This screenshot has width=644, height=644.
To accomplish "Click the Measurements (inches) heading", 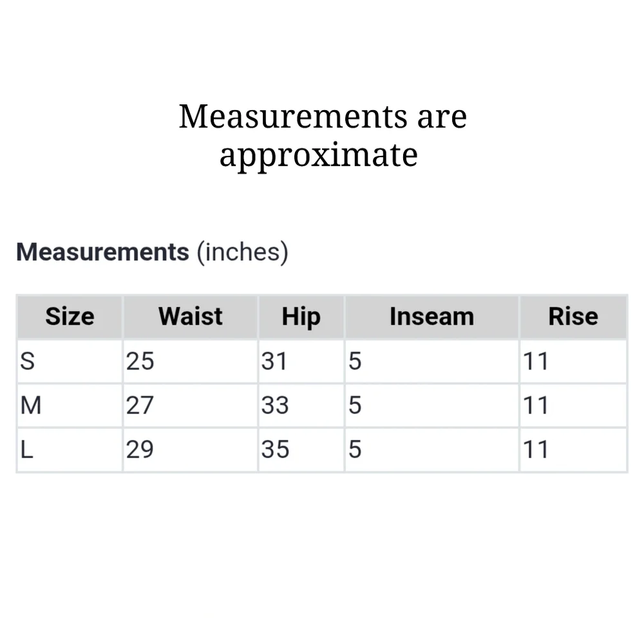I will 152,252.
